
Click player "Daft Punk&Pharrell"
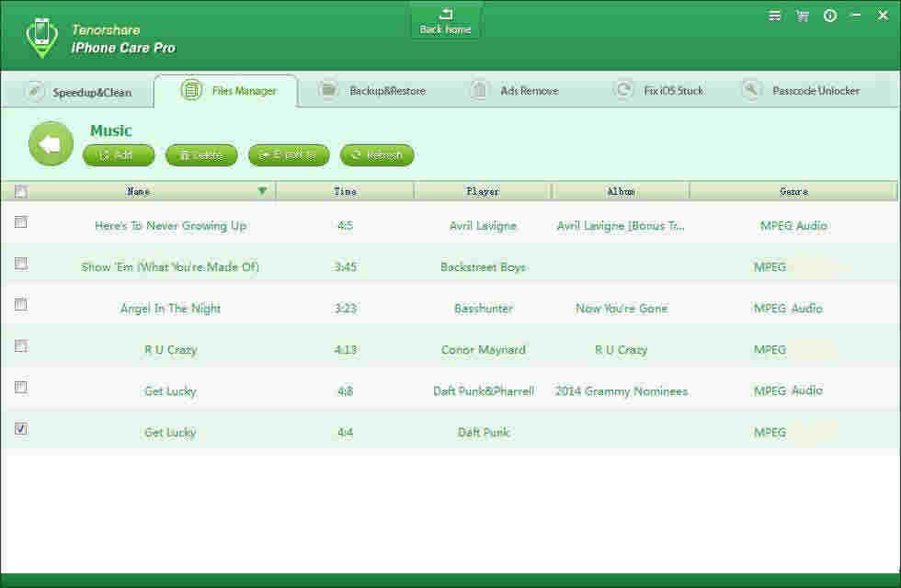pyautogui.click(x=484, y=391)
